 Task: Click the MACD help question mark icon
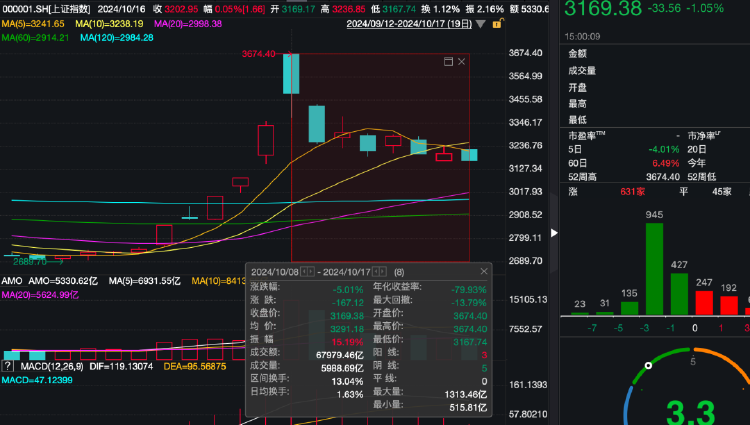click(x=7, y=366)
